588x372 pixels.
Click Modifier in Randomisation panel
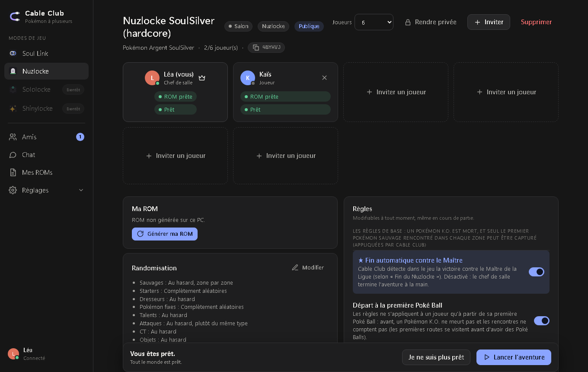pyautogui.click(x=308, y=268)
